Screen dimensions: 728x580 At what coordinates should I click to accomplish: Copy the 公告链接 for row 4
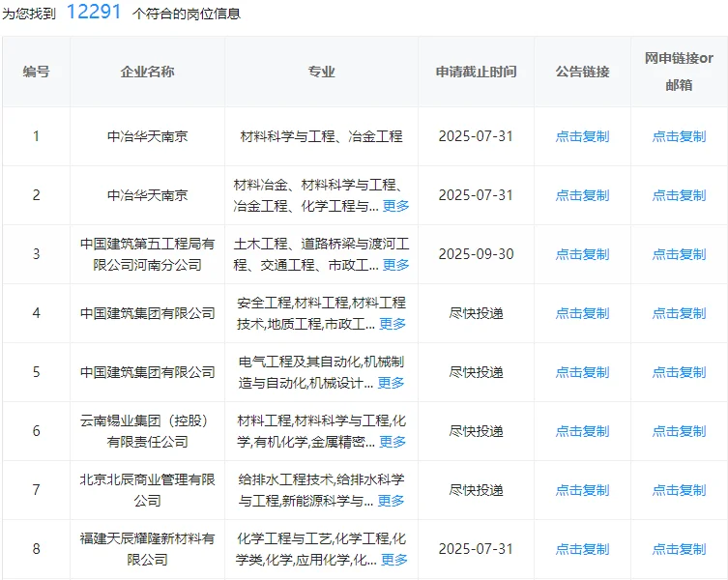coord(582,313)
